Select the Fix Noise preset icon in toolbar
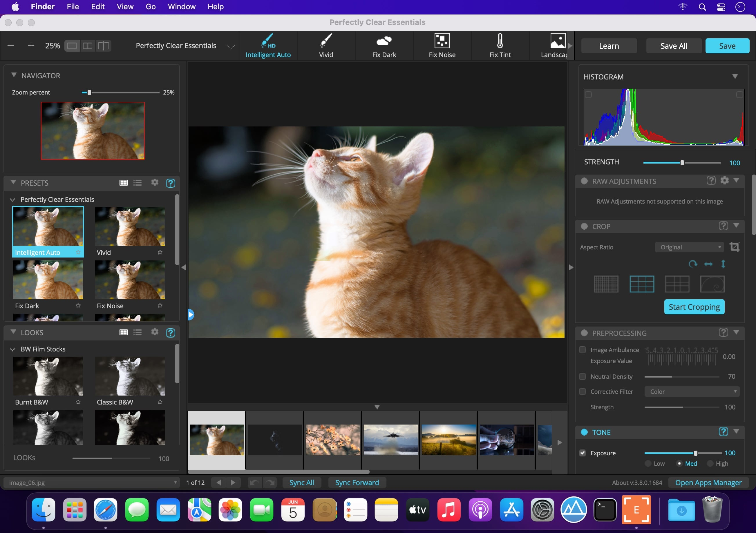The width and height of the screenshot is (756, 533). click(x=442, y=41)
